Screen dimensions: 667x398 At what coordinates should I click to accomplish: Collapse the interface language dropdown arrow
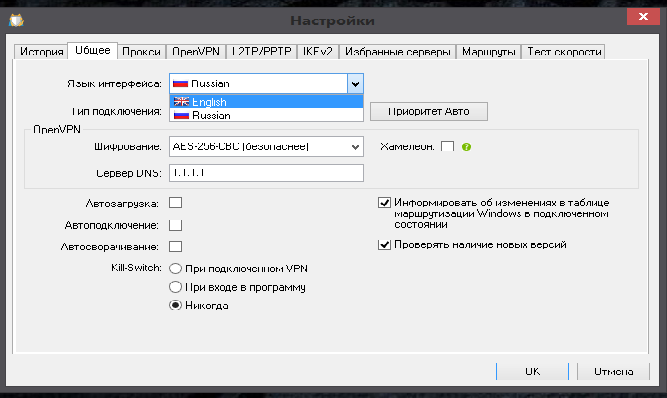(x=355, y=84)
